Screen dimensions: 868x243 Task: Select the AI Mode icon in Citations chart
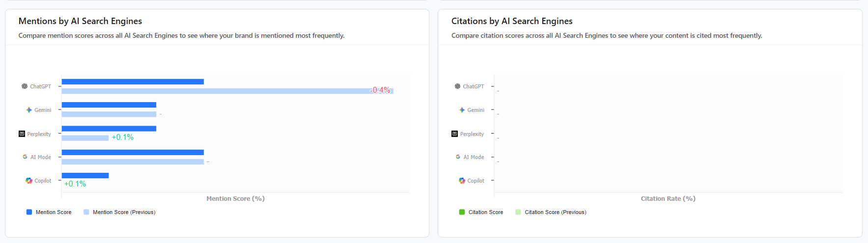tap(458, 157)
